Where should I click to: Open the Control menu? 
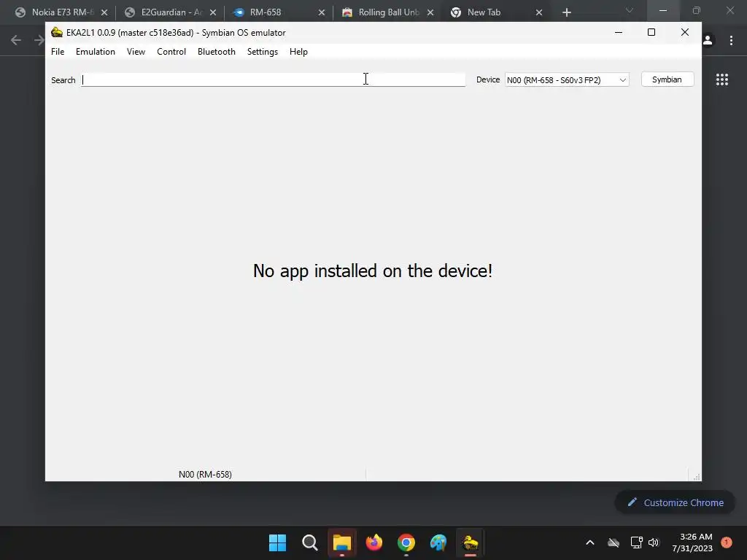pyautogui.click(x=171, y=52)
